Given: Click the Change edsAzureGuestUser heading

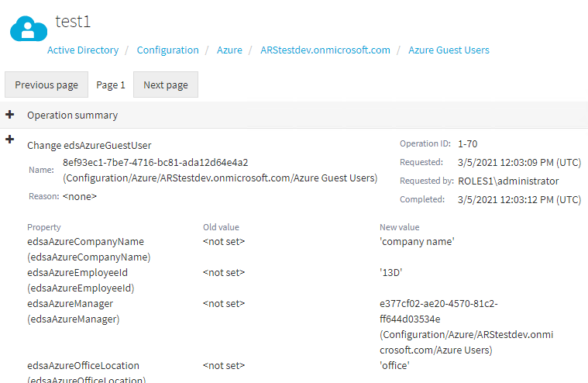Looking at the screenshot, I should (x=89, y=145).
